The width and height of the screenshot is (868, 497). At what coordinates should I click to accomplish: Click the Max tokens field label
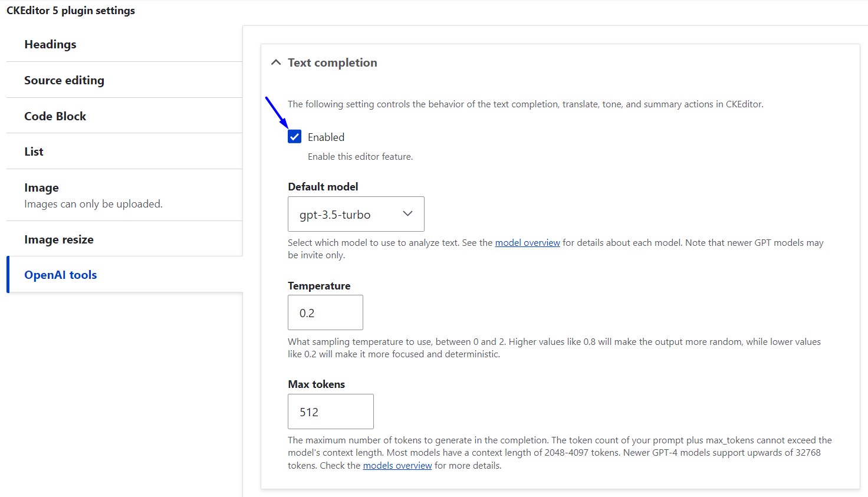(317, 384)
